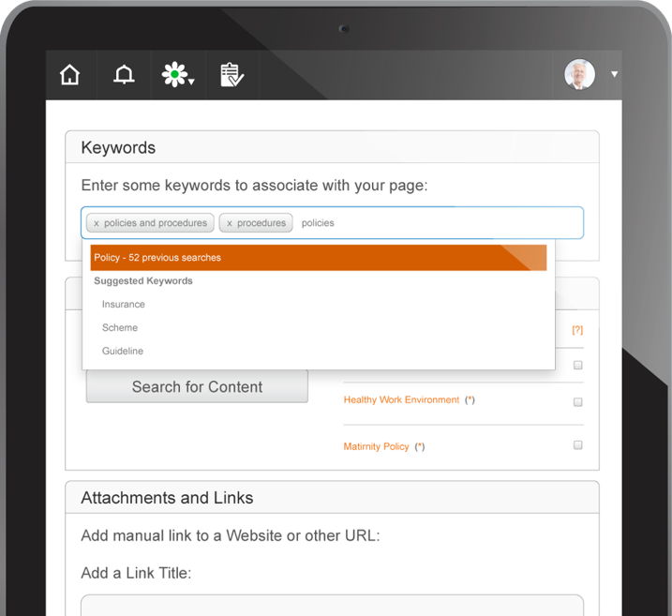The height and width of the screenshot is (616, 672).
Task: Select 'Policy - 52 previous searches' suggestion
Action: [319, 258]
